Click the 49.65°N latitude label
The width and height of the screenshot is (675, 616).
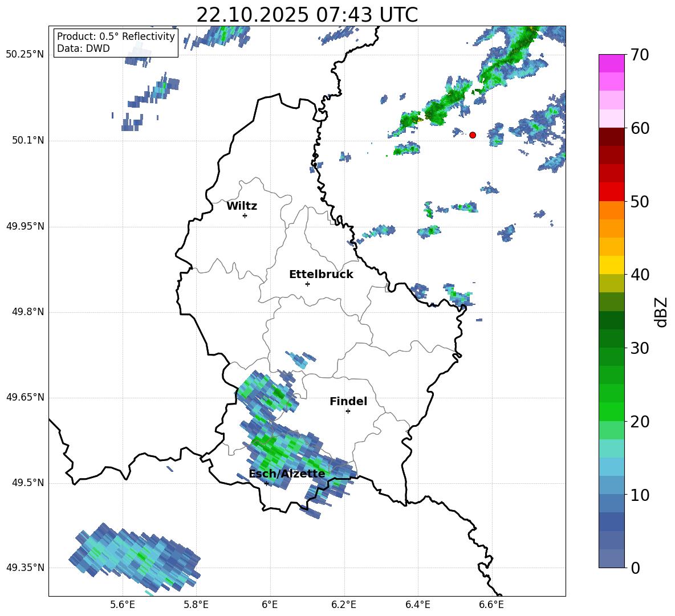pos(25,397)
